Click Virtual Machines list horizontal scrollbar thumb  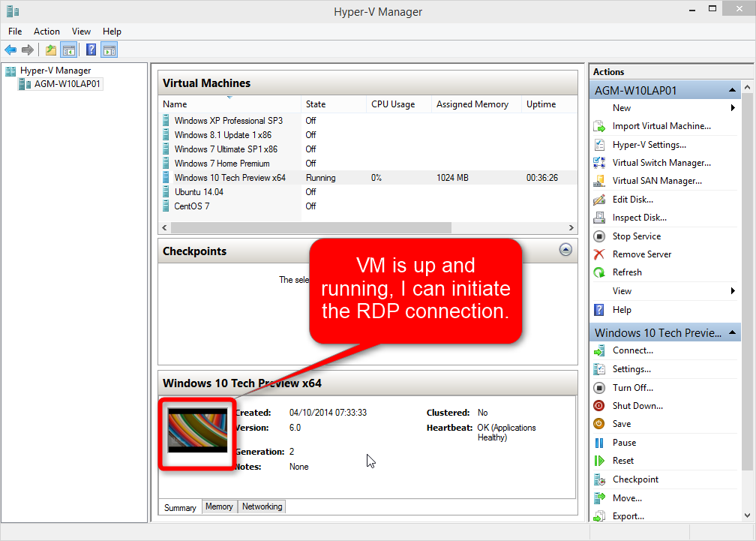pyautogui.click(x=311, y=227)
